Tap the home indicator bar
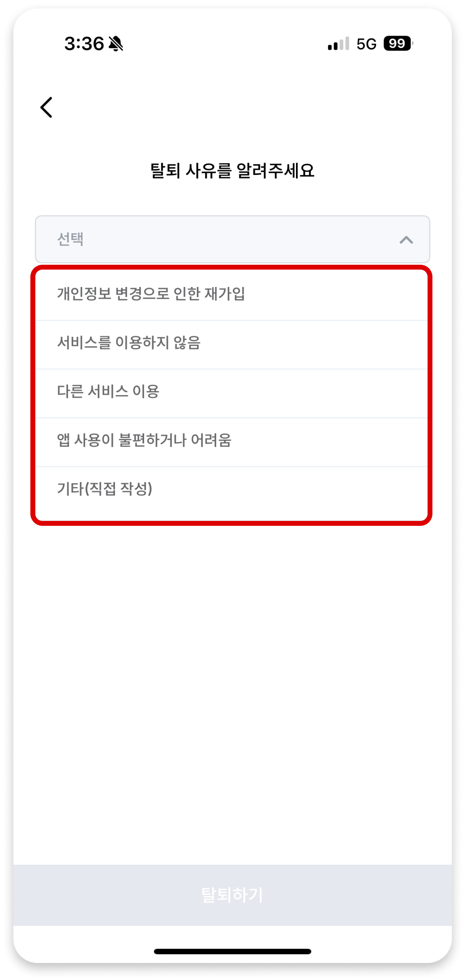This screenshot has height=980, width=464. [232, 951]
